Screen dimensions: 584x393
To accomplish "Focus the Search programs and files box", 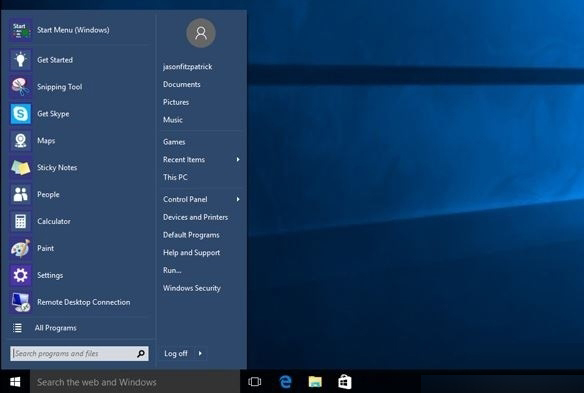I will (79, 354).
